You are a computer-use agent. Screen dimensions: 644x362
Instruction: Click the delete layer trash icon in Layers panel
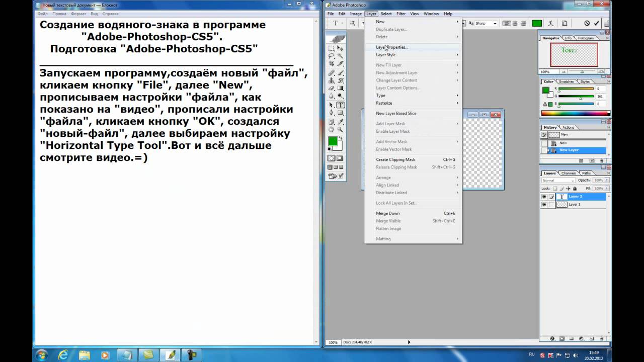click(x=602, y=338)
